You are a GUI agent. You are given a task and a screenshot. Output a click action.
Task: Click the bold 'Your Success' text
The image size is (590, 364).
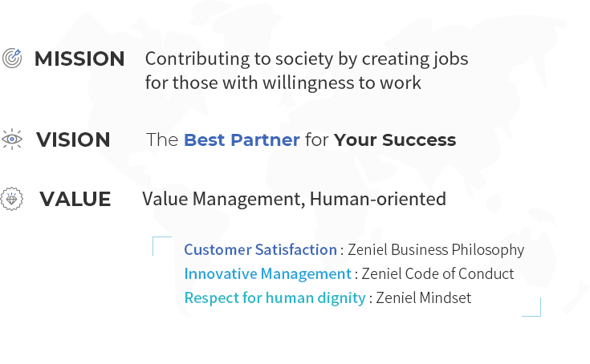click(395, 140)
